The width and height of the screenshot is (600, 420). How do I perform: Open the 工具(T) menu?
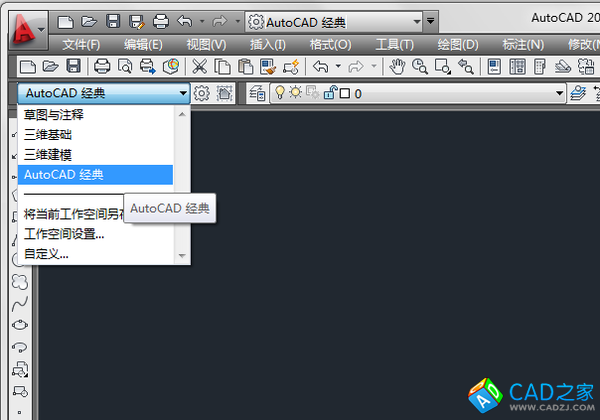tap(395, 45)
